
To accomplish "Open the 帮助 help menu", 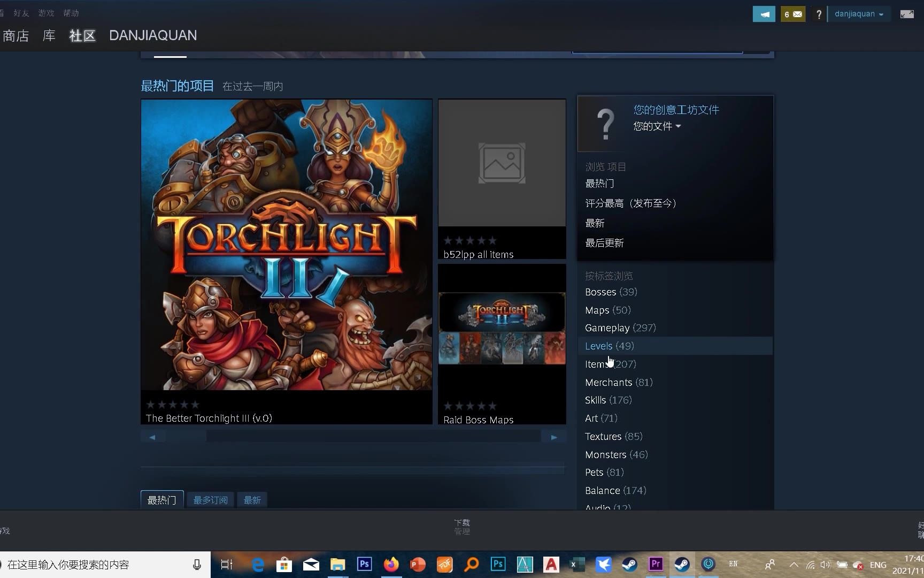I will pyautogui.click(x=71, y=13).
